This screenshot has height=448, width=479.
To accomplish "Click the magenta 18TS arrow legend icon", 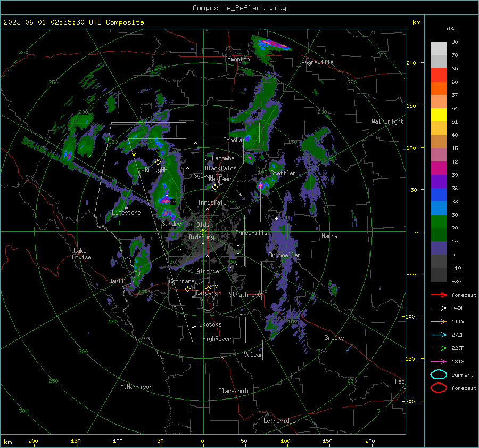I will 439,362.
